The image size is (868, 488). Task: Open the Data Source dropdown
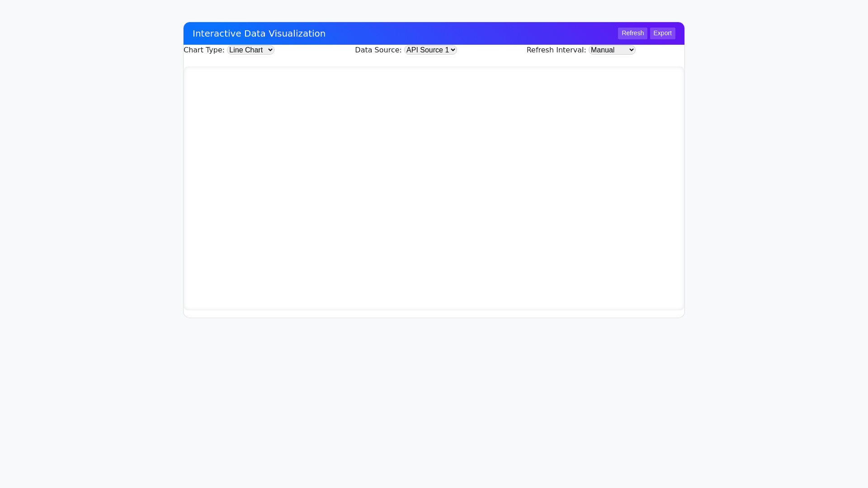[430, 50]
